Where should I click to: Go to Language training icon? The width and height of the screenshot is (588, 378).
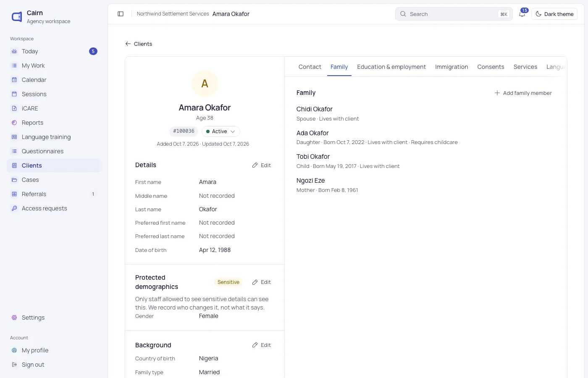14,137
